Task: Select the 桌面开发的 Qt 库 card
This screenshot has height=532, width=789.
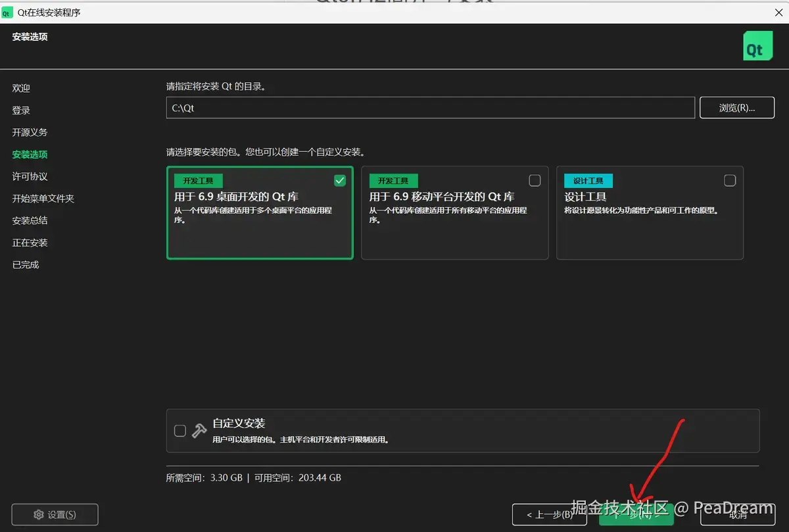Action: (260, 212)
